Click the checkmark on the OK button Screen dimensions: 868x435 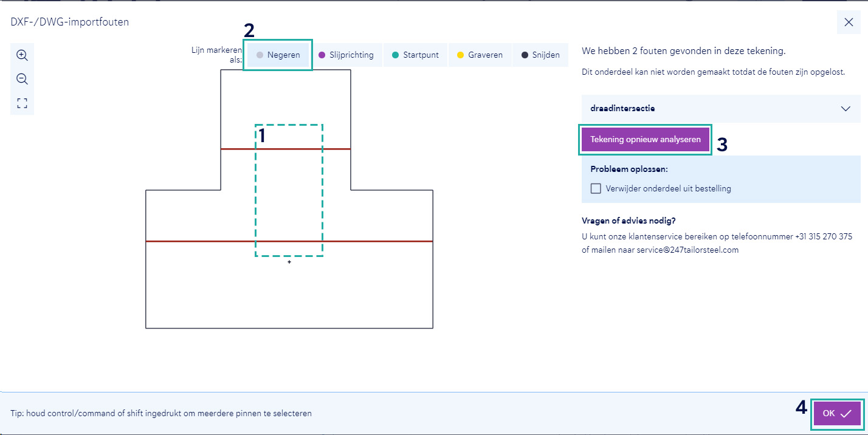(x=846, y=414)
